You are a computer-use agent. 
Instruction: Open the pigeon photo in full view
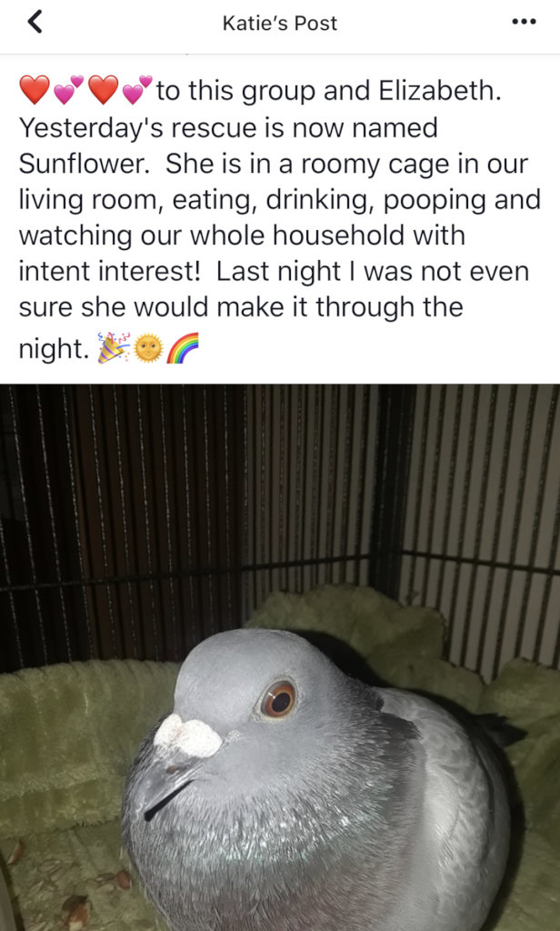pos(280,657)
